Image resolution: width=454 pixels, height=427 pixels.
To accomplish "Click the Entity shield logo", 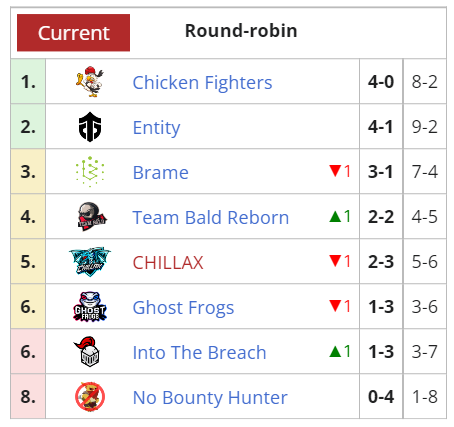I will pos(90,127).
